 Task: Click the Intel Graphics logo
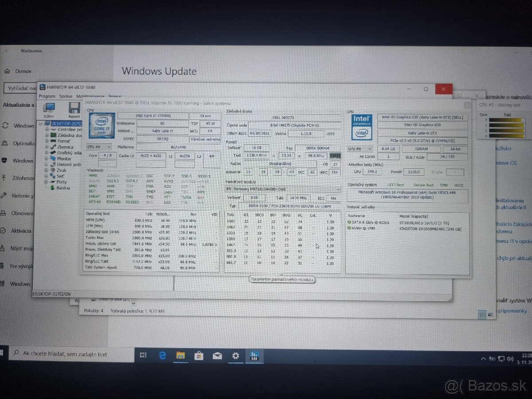[361, 127]
